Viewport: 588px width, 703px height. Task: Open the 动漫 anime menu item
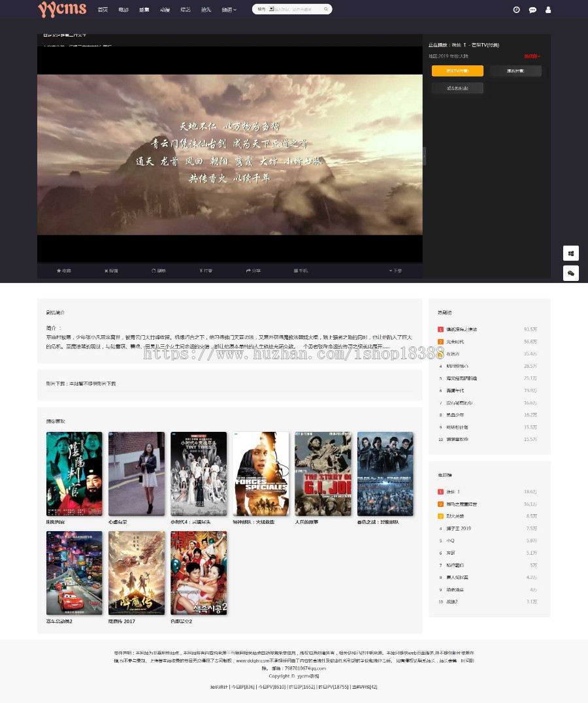[165, 10]
